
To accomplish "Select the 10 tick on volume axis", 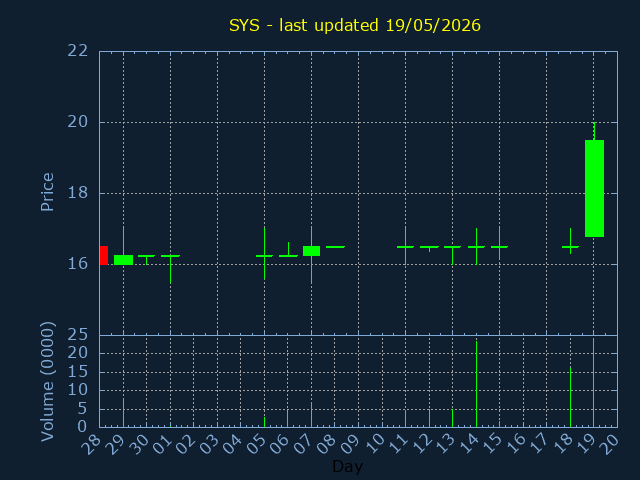I will (x=78, y=390).
